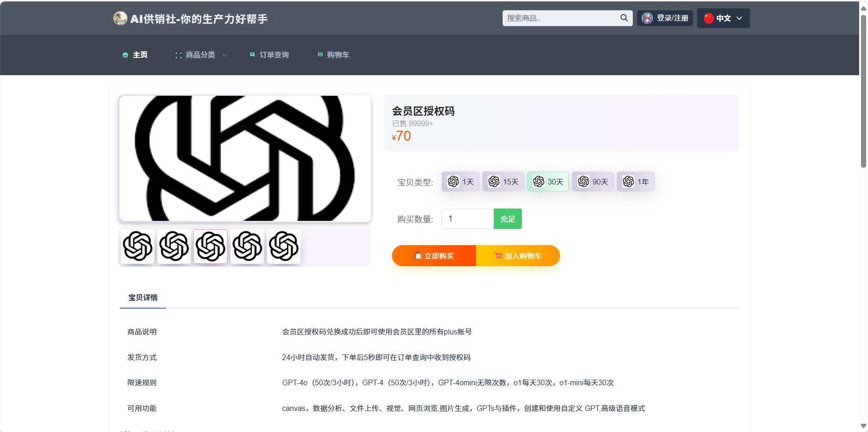Click the grid icon beside 商品分类

coord(178,55)
